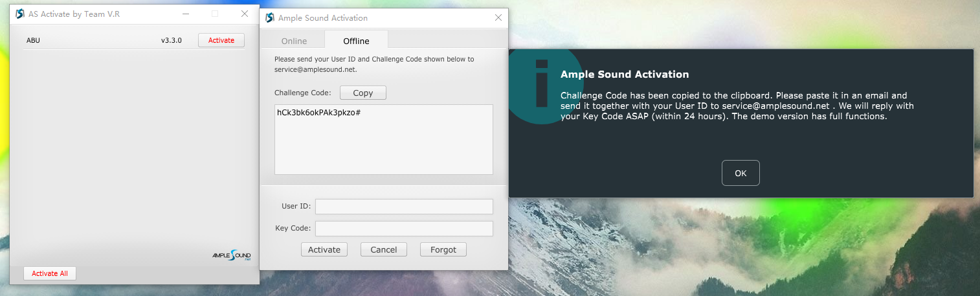Cancel the Ample Sound activation dialog
The width and height of the screenshot is (980, 296).
384,249
